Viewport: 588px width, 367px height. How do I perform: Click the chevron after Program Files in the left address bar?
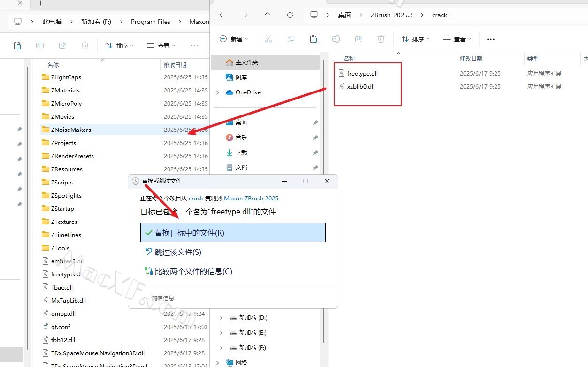pos(181,22)
